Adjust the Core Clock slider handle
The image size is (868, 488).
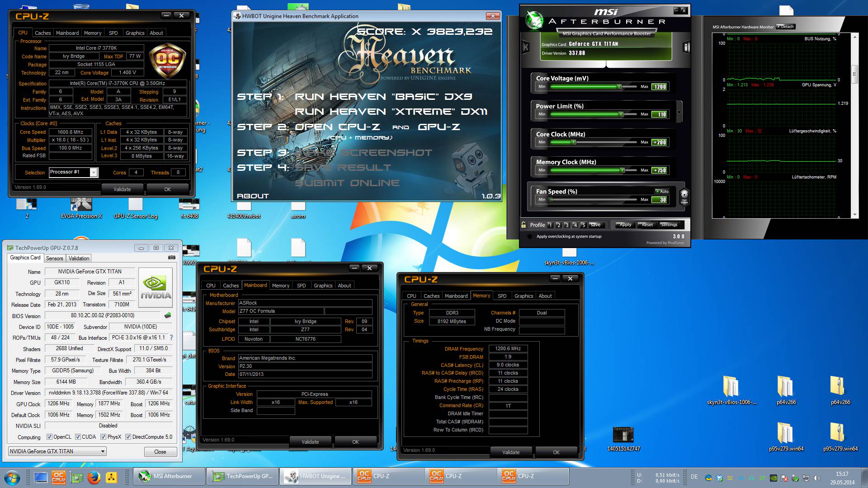(x=573, y=142)
